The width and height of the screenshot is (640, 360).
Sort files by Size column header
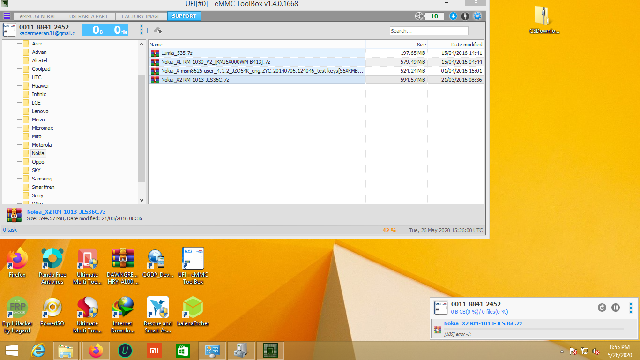[x=396, y=44]
